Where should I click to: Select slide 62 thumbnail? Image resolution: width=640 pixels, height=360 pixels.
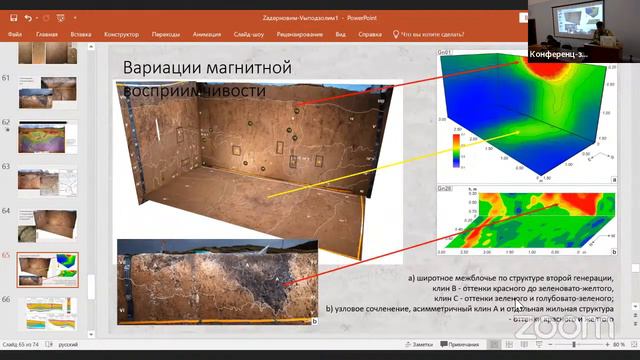click(x=47, y=137)
